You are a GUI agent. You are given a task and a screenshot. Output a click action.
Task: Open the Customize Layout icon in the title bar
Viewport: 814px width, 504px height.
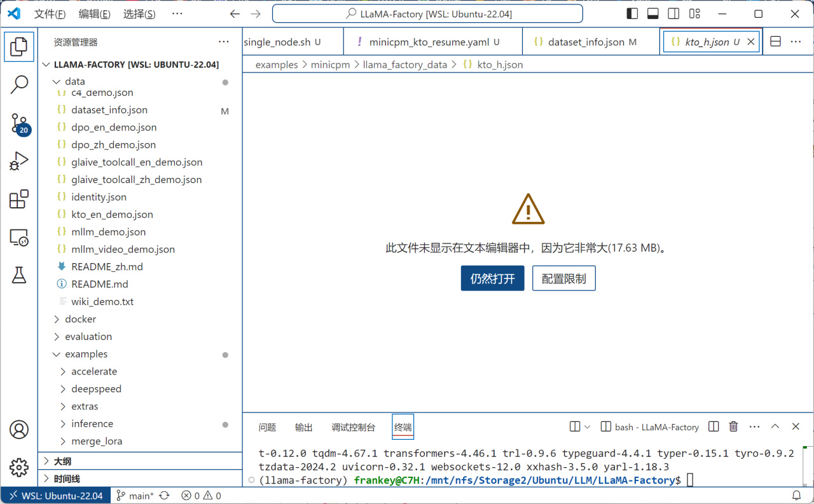coord(694,14)
